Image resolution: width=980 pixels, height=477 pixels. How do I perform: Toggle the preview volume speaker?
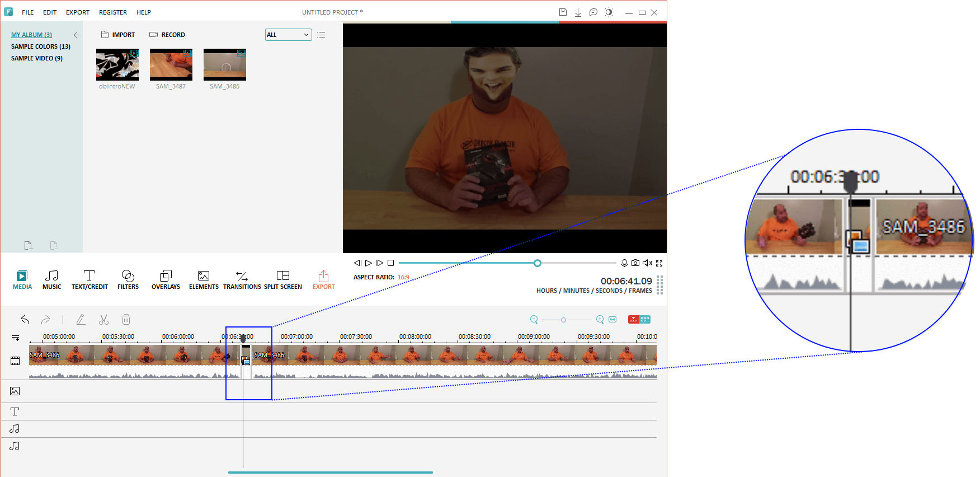[647, 263]
